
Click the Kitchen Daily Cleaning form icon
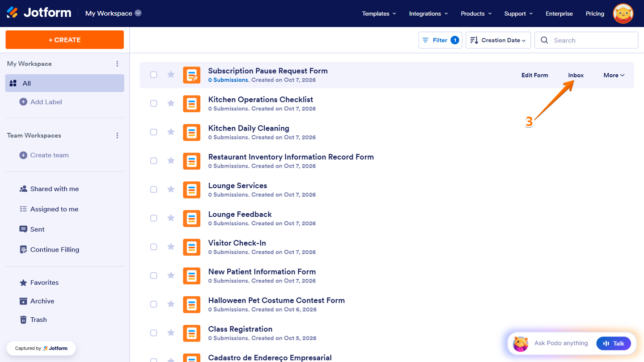click(192, 132)
